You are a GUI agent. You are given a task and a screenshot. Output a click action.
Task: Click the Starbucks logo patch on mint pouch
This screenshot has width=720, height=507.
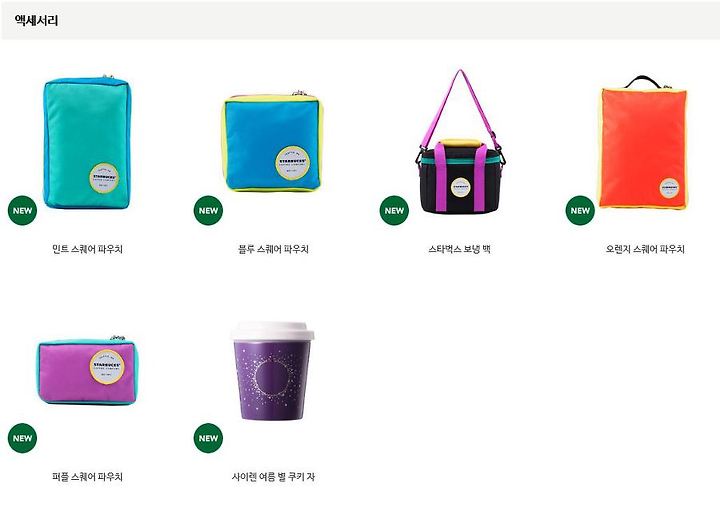(x=105, y=177)
